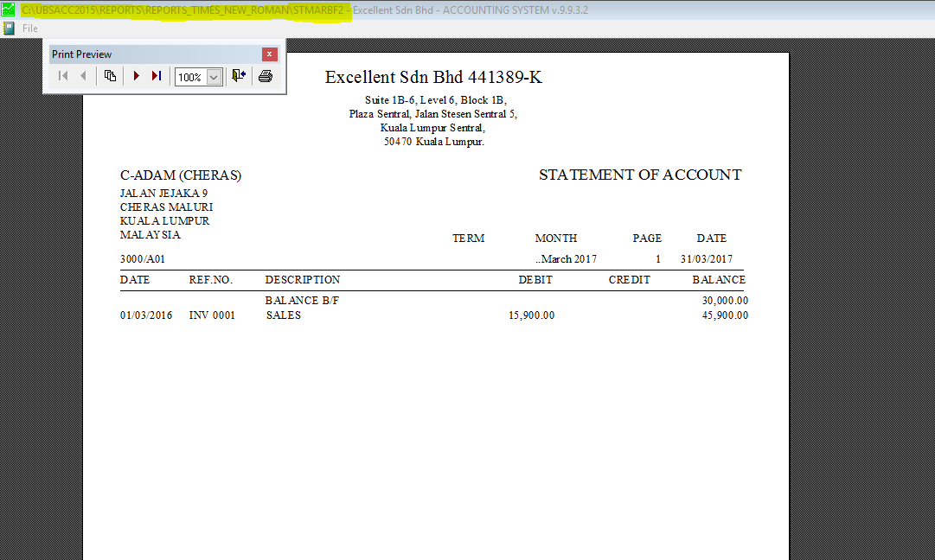Go to first page in Print Preview
This screenshot has width=935, height=560.
(63, 76)
